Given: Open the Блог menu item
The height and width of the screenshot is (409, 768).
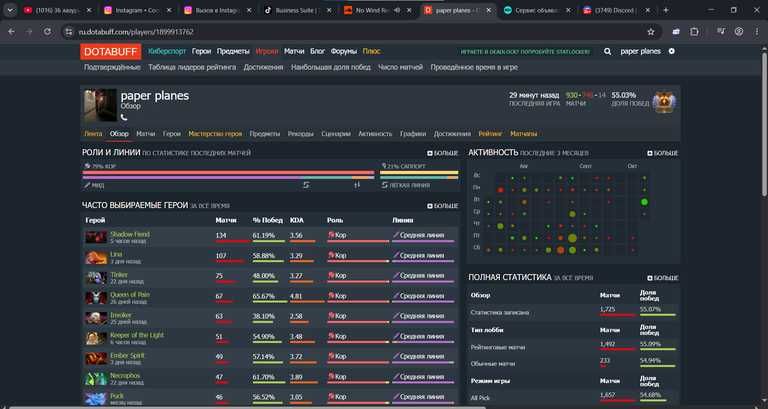Looking at the screenshot, I should point(317,51).
